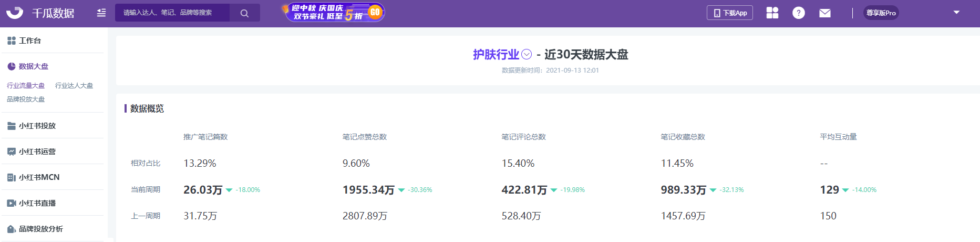Expand 小红书投放 sidebar section

coord(37,126)
